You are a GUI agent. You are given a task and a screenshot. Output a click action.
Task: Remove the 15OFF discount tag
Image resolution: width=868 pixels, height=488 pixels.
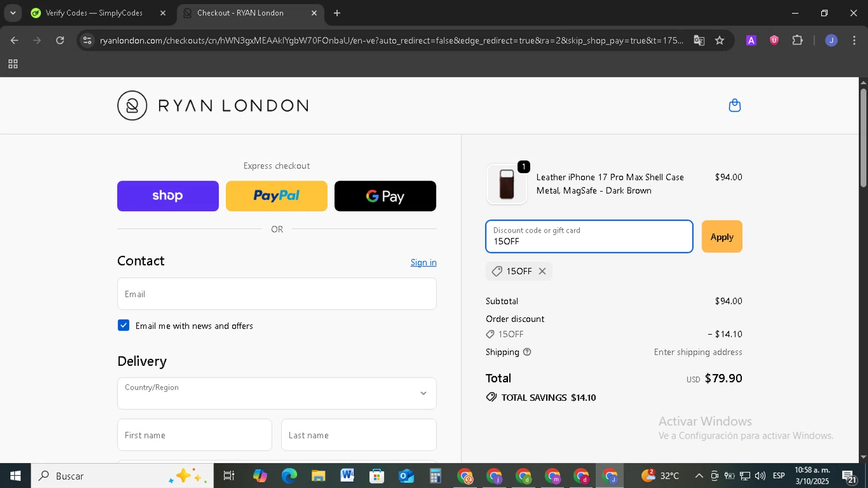(x=542, y=271)
